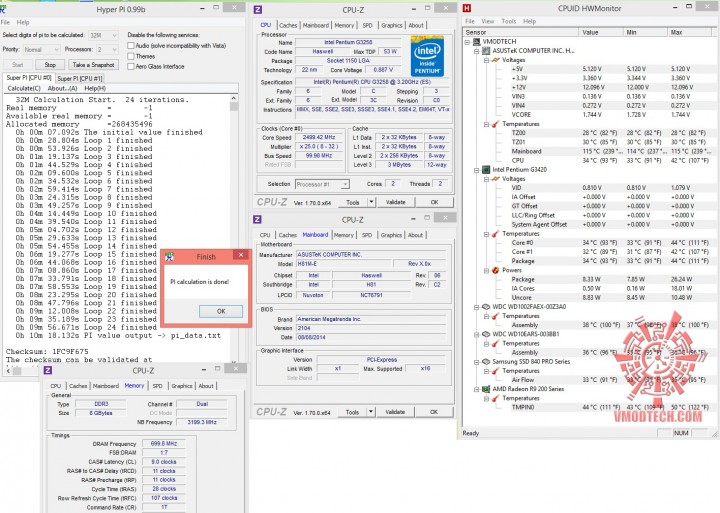
Task: Click the Value column header in HWMonitor
Action: pyautogui.click(x=601, y=32)
